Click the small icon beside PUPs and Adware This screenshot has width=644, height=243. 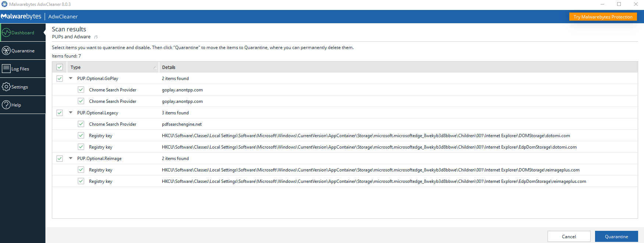[96, 37]
